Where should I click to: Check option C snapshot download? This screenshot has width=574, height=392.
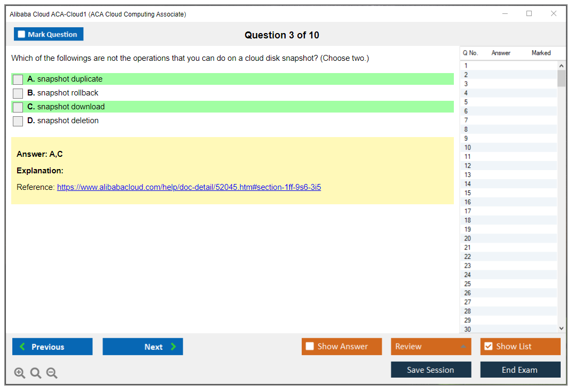18,107
